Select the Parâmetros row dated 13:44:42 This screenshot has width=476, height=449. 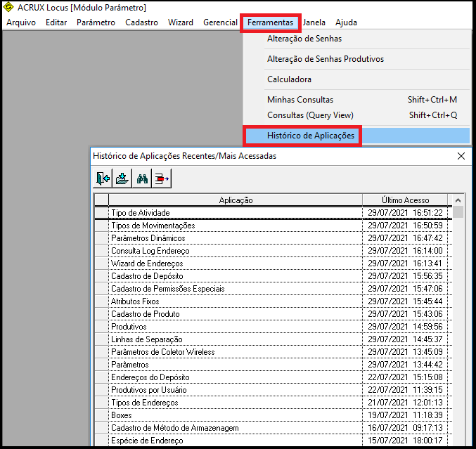pyautogui.click(x=274, y=365)
